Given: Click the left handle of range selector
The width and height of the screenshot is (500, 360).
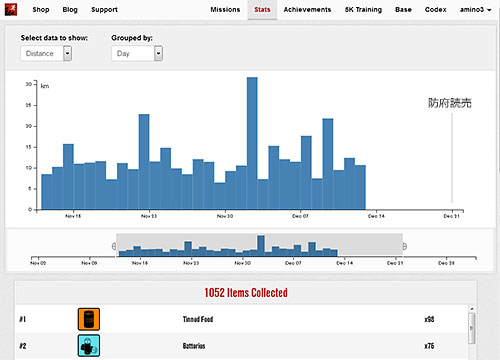Looking at the screenshot, I should (114, 246).
